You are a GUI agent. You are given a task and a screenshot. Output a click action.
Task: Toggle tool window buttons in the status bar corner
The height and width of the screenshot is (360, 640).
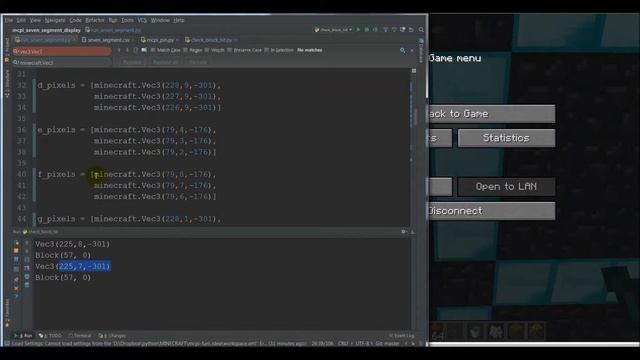(x=6, y=344)
